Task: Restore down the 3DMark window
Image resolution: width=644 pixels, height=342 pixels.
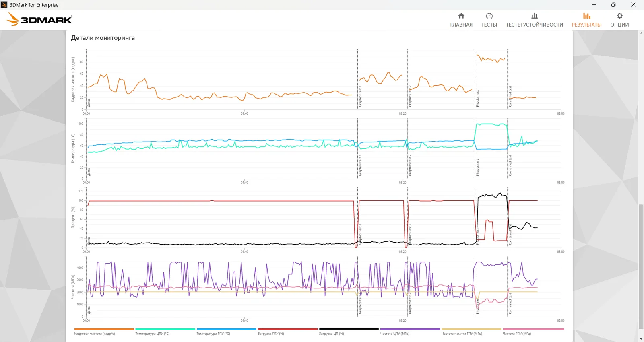Action: click(613, 5)
